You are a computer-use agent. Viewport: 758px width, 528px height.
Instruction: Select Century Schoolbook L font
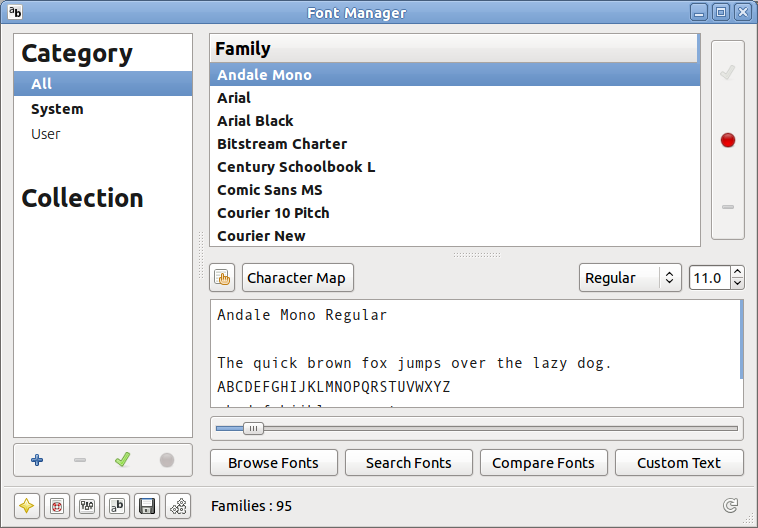coord(455,167)
